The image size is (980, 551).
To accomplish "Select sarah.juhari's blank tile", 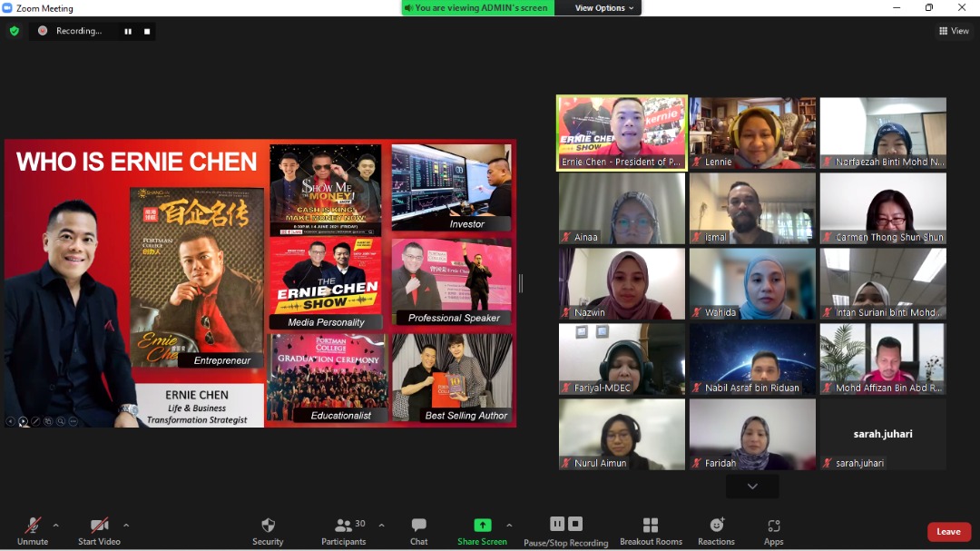I will [x=883, y=435].
